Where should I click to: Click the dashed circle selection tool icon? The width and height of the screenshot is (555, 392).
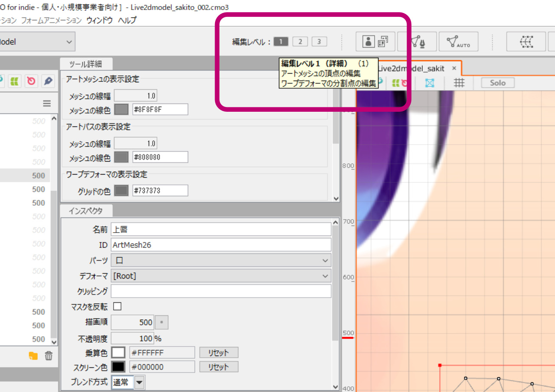[526, 42]
